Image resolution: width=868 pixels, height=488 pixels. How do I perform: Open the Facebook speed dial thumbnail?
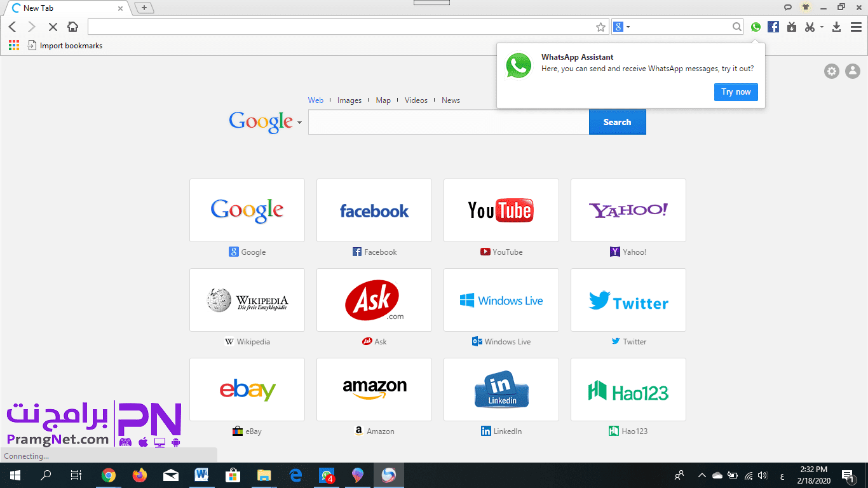374,210
